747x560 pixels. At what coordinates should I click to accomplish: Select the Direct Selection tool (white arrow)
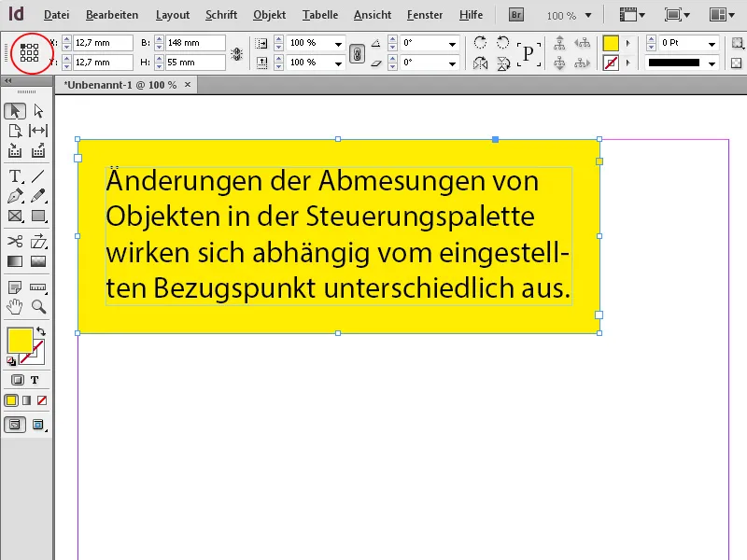click(x=38, y=111)
